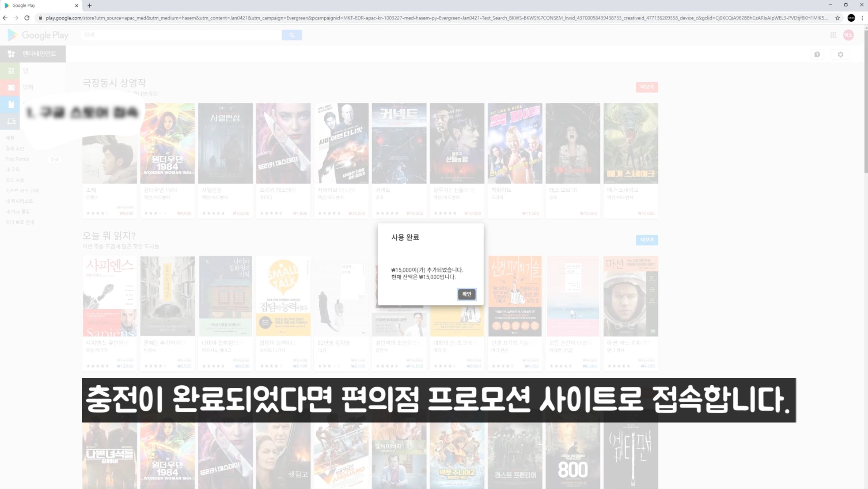Select the Google Play browser tab
Image resolution: width=868 pixels, height=489 pixels.
click(x=41, y=5)
